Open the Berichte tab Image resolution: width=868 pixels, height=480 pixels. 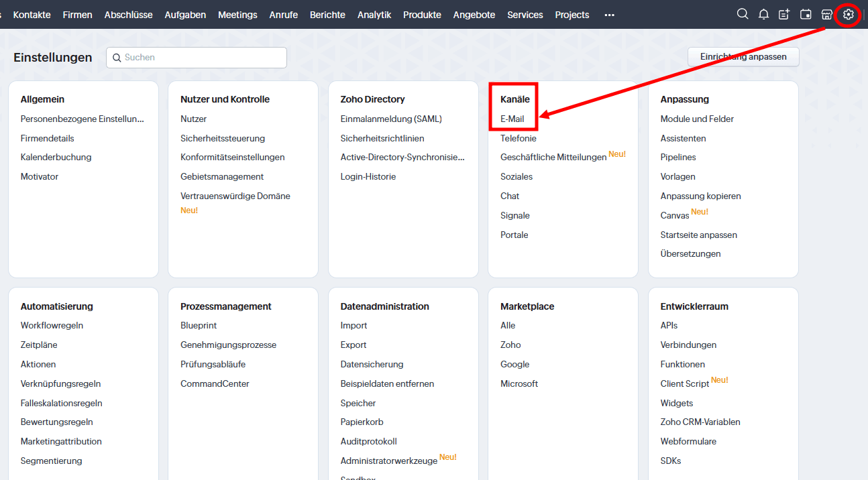point(327,15)
